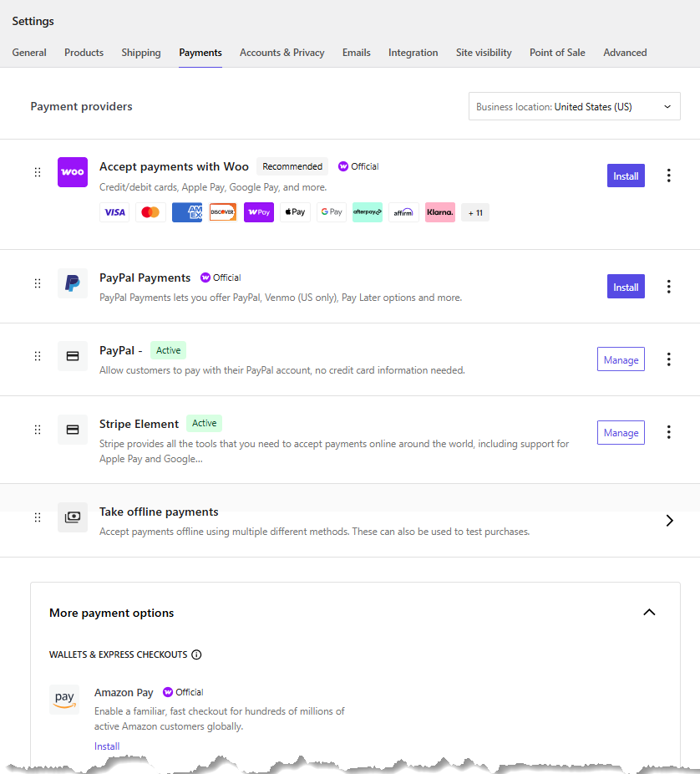Click the drag handle for PayPal Payments row

tap(38, 283)
